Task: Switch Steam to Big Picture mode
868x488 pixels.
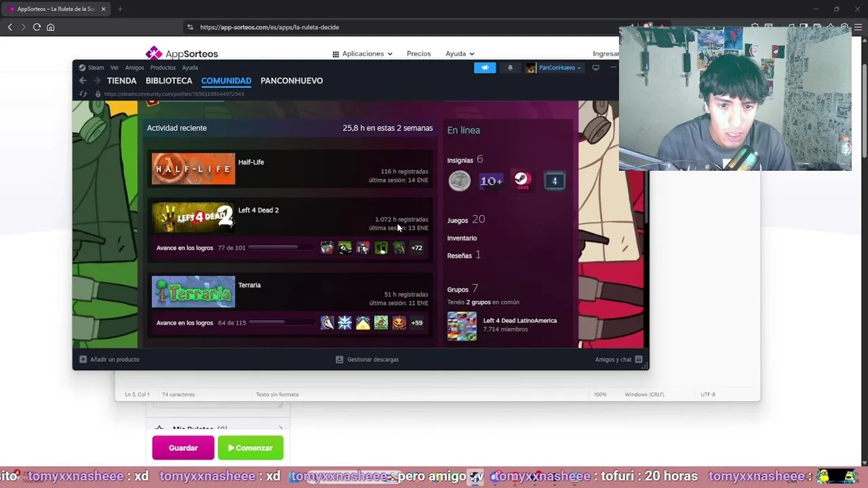Action: (x=595, y=68)
